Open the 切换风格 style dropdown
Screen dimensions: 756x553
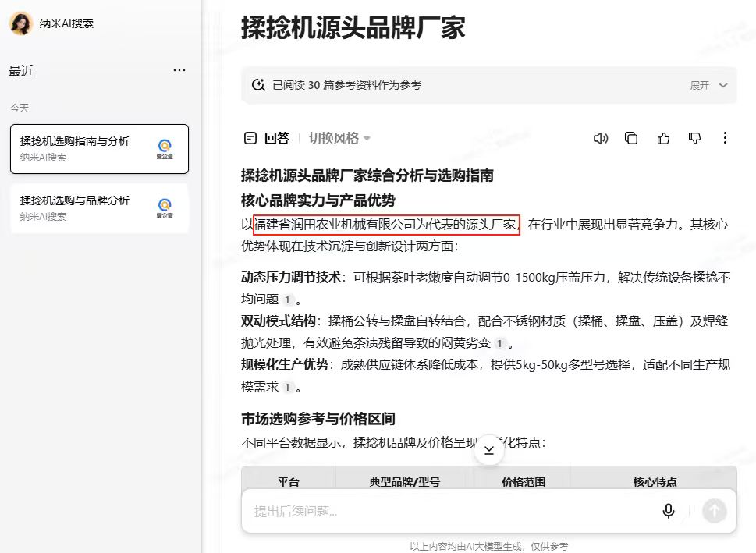click(339, 138)
